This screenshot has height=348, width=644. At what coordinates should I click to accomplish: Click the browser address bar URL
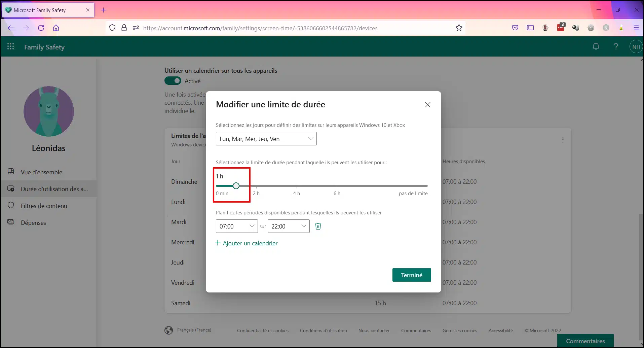[260, 28]
